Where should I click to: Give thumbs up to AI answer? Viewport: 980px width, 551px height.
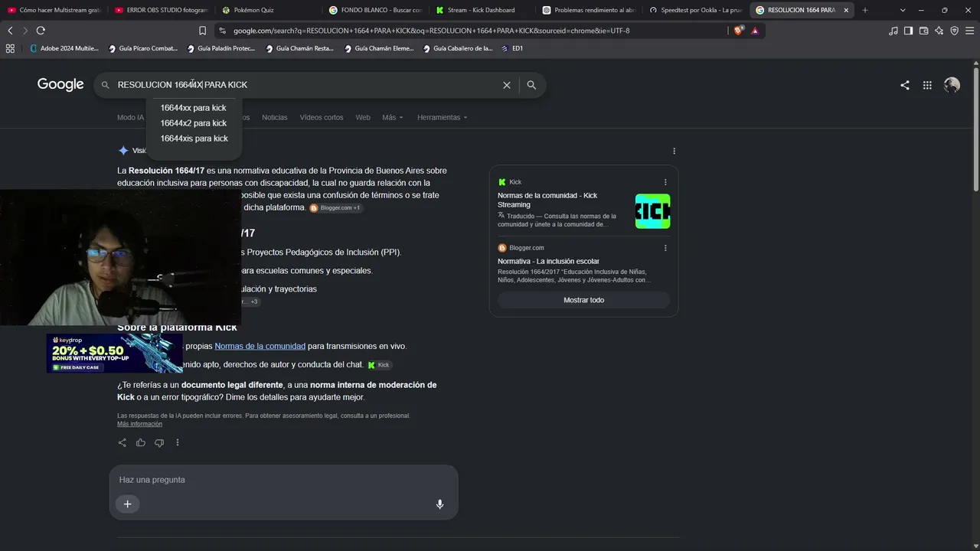pyautogui.click(x=141, y=442)
